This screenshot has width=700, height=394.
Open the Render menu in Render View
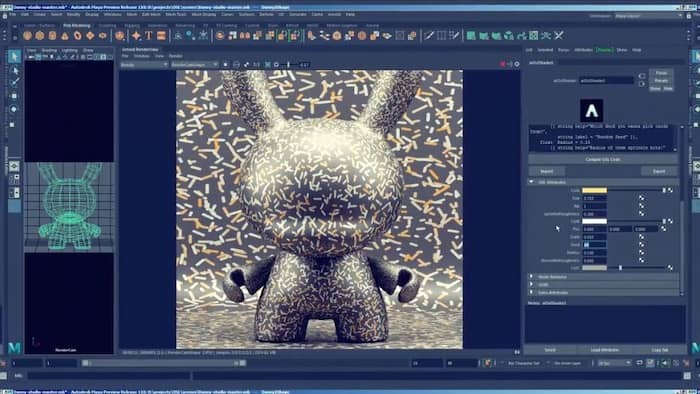[x=175, y=56]
